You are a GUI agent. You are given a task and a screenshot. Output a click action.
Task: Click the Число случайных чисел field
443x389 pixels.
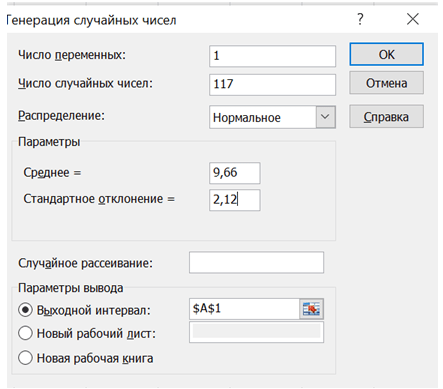272,85
